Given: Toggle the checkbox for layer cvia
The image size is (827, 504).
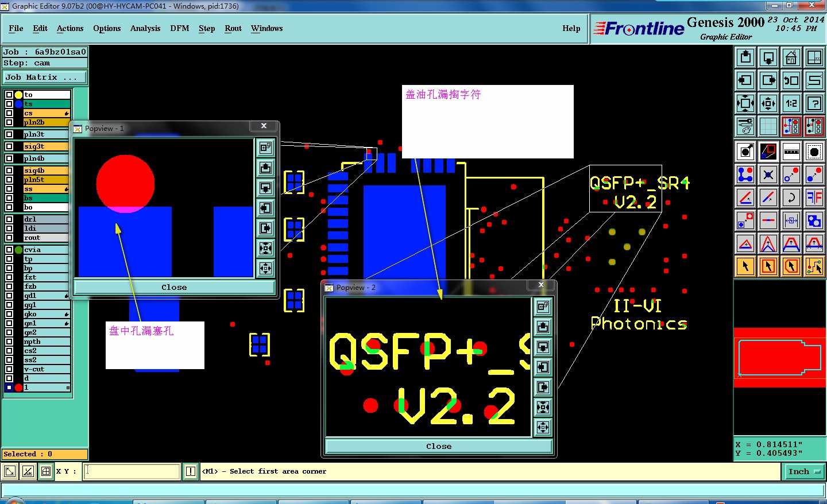Looking at the screenshot, I should pos(9,250).
